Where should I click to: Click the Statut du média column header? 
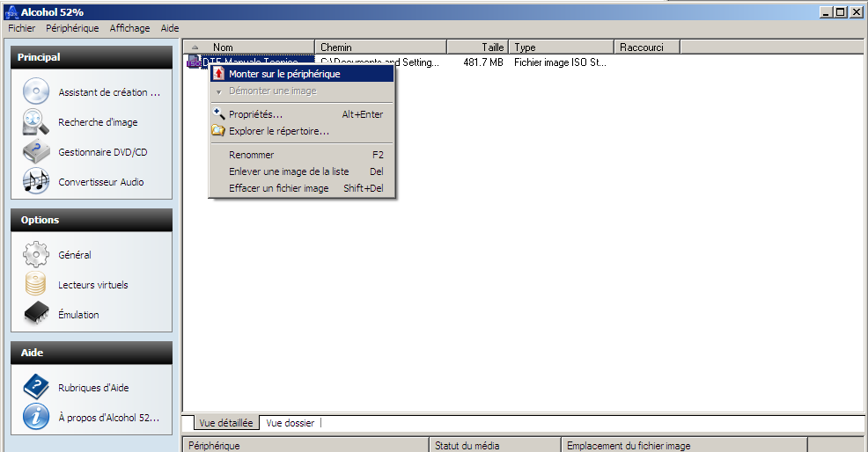(495, 445)
